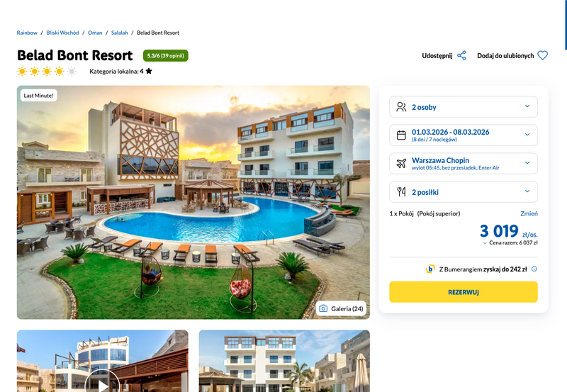
Task: Click the share icon next to Udostępnij
Action: click(x=462, y=56)
